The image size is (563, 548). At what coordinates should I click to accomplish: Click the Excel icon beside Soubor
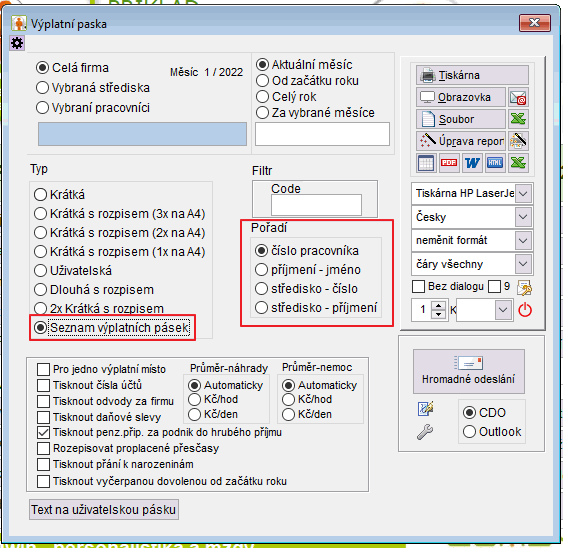click(518, 119)
